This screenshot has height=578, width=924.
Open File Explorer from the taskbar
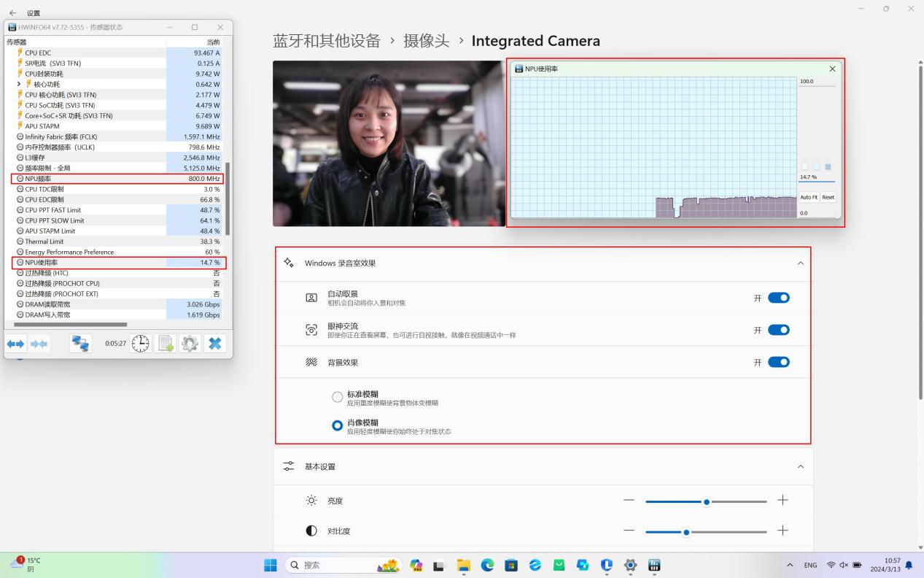click(x=463, y=566)
